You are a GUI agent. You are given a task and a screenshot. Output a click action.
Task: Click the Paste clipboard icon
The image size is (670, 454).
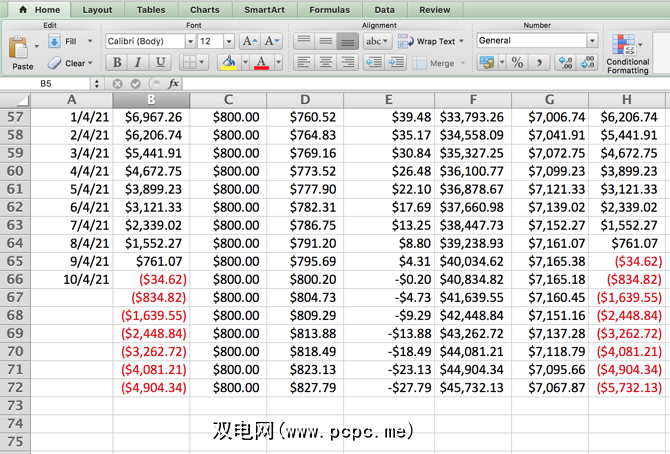[21, 49]
